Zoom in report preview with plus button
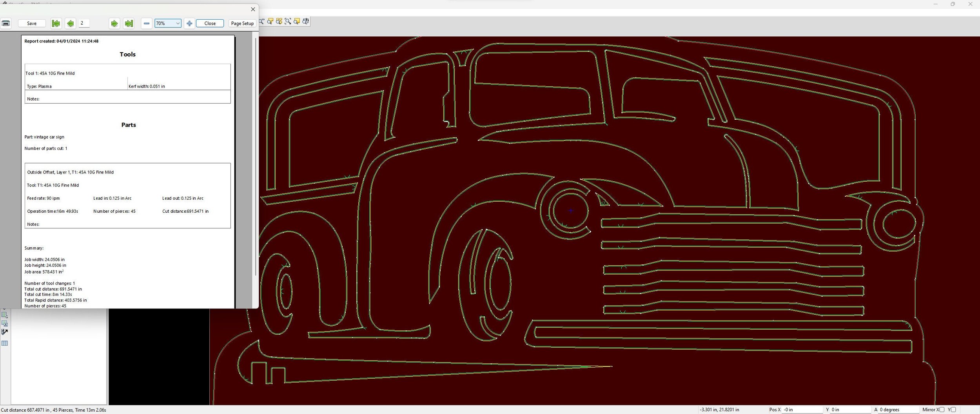Viewport: 980px width, 414px height. tap(189, 24)
